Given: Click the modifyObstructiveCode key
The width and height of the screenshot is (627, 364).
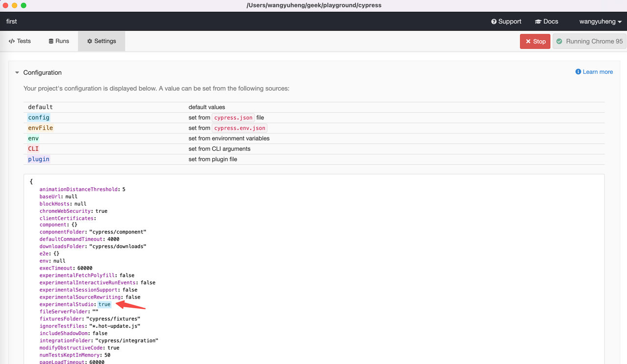Looking at the screenshot, I should click(x=72, y=348).
